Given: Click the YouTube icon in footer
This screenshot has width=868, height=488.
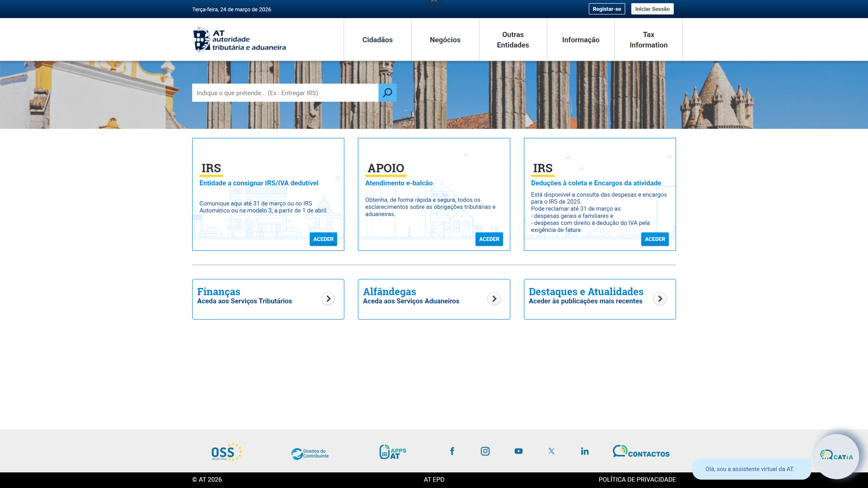Looking at the screenshot, I should tap(518, 451).
